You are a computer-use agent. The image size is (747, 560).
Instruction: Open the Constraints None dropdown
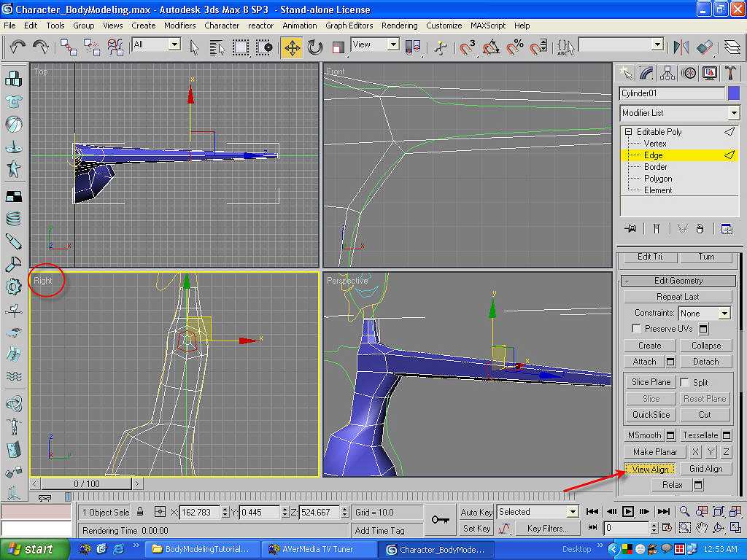point(724,314)
